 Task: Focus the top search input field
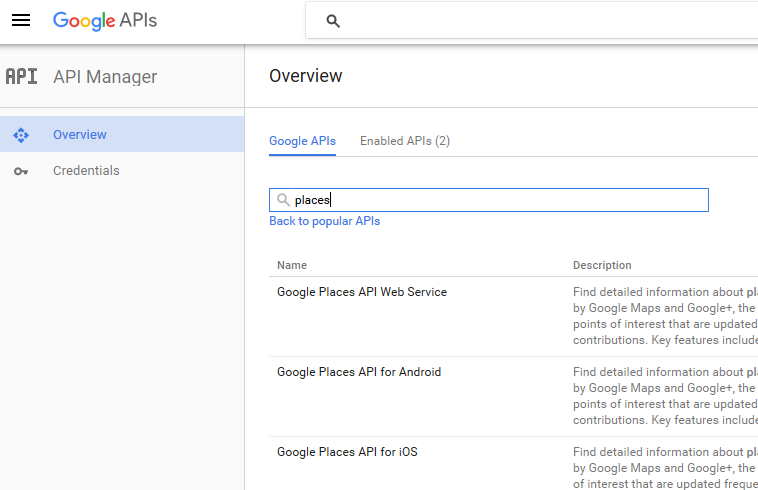tap(540, 21)
